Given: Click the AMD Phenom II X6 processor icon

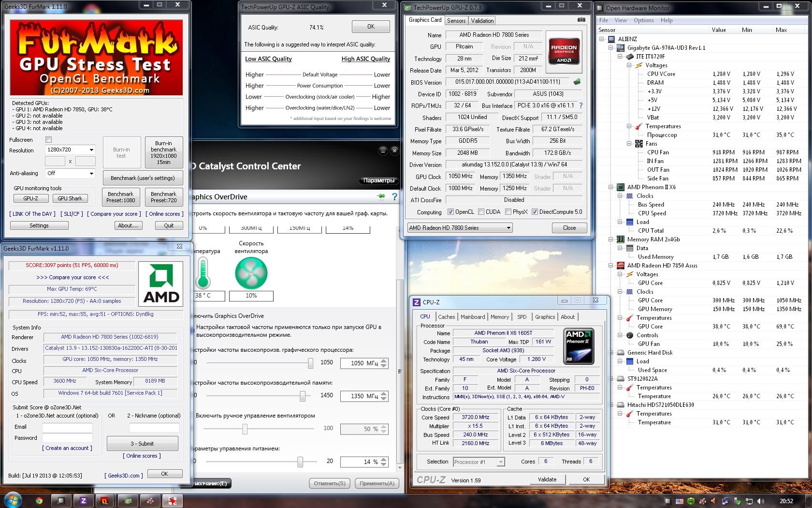Looking at the screenshot, I should point(621,187).
